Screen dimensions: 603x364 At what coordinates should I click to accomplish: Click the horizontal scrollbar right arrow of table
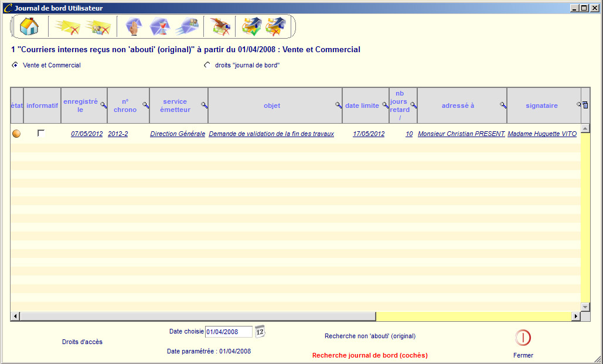point(575,317)
